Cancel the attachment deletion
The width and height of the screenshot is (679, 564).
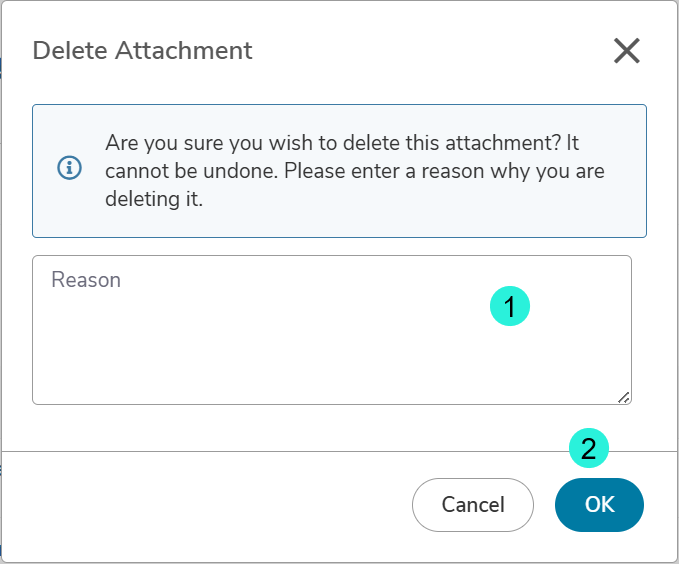point(473,505)
